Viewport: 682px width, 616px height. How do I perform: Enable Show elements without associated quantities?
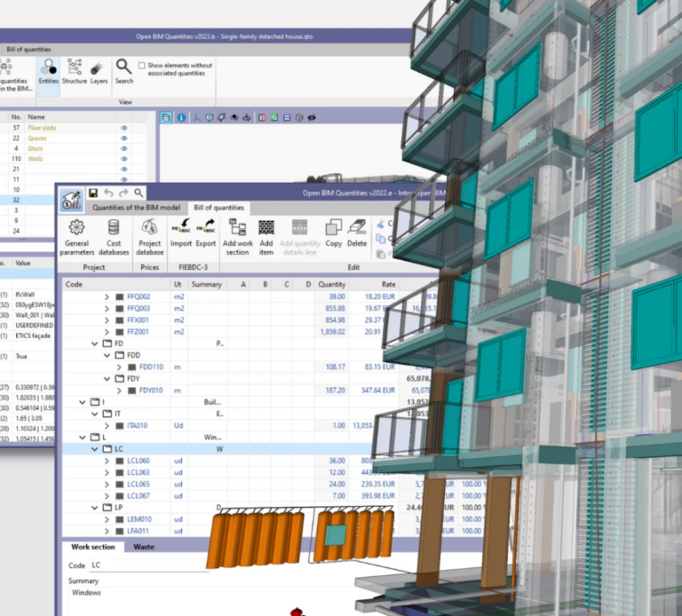tap(142, 66)
